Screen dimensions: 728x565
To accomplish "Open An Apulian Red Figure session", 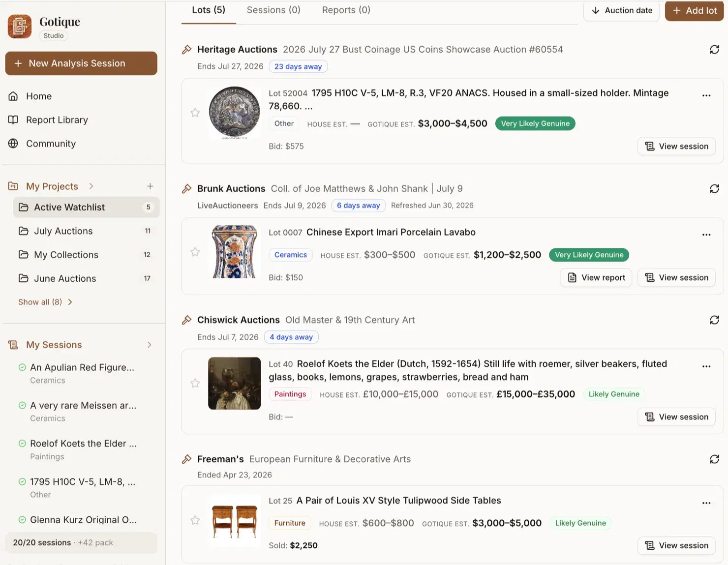I will click(81, 374).
